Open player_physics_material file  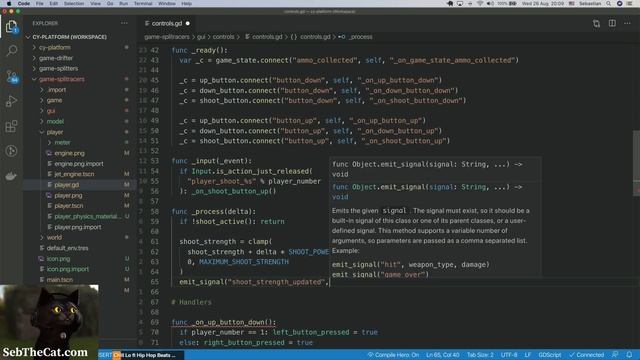(88, 216)
